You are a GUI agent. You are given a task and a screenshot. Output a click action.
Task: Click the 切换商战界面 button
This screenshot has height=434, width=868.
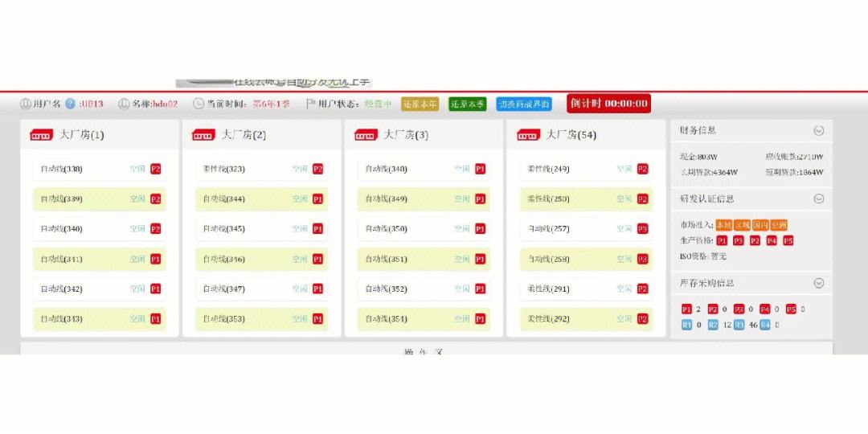tap(524, 104)
